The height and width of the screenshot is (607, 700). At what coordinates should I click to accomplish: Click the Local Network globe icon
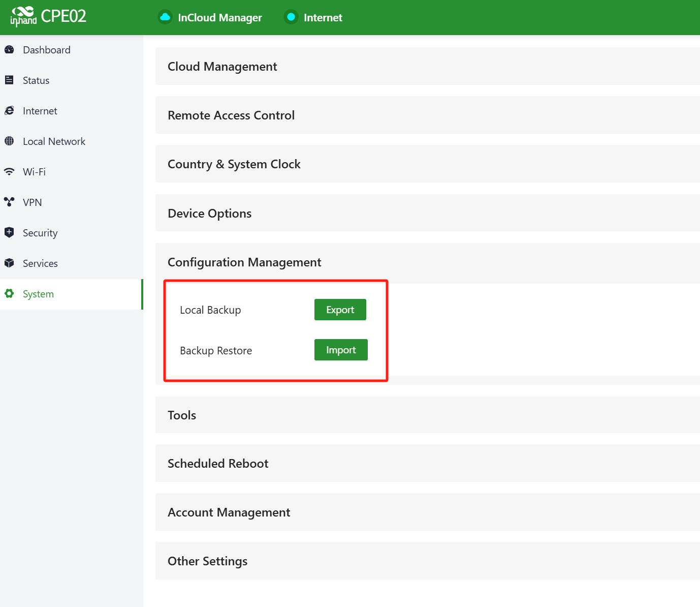pos(9,141)
